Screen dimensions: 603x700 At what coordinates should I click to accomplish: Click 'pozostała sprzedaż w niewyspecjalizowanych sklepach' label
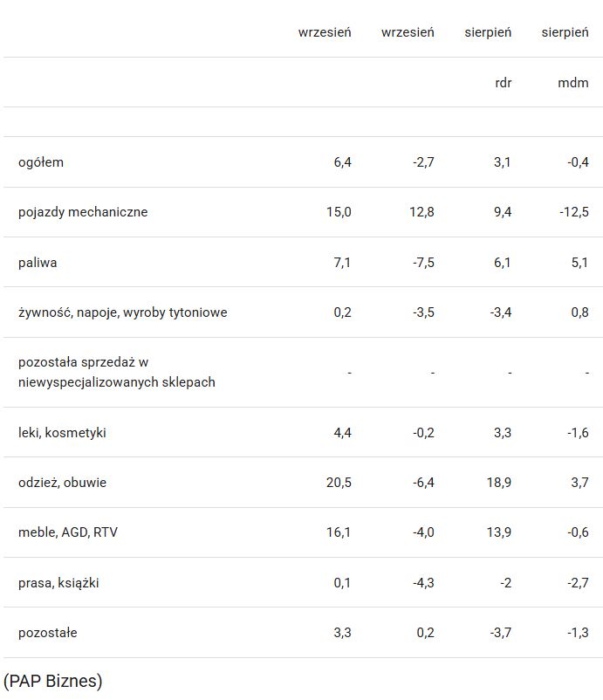(x=116, y=372)
